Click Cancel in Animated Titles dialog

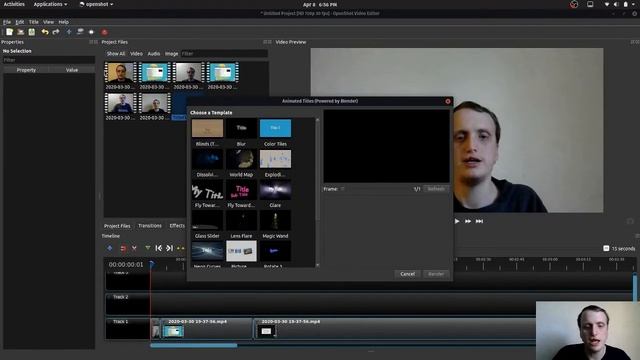tap(407, 274)
